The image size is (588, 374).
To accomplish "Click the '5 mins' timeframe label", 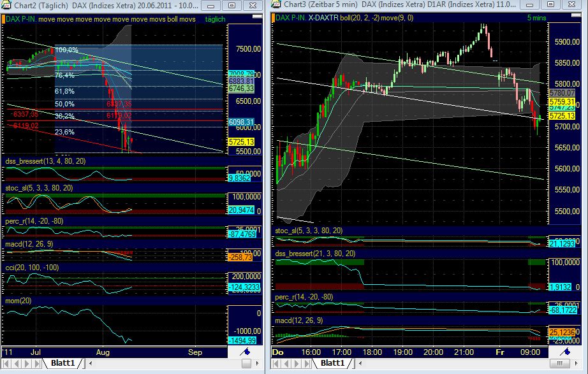I will (536, 18).
